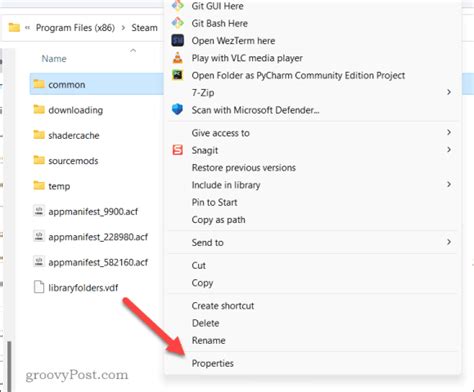Viewport: 474px width, 392px height.
Task: Select appmanifest_9900.acf file name
Action: [93, 211]
